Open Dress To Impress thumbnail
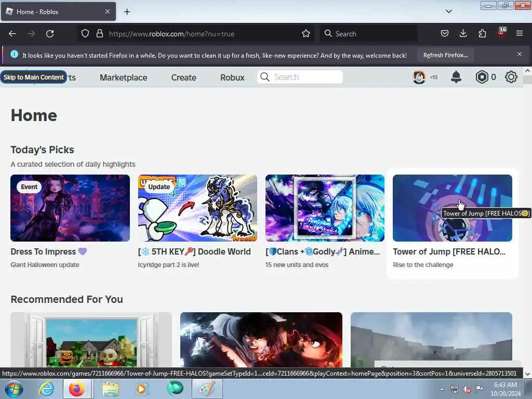Screen dimensions: 532x399 point(70,208)
